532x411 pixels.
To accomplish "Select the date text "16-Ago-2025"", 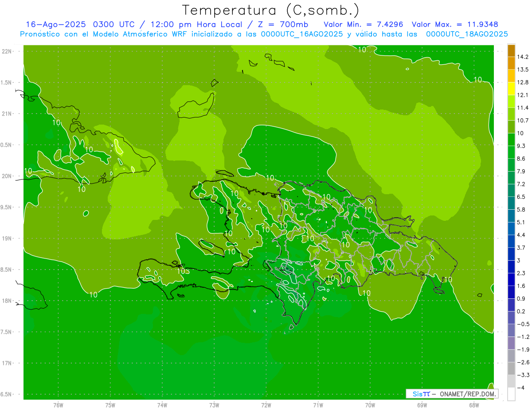I will 56,24.
